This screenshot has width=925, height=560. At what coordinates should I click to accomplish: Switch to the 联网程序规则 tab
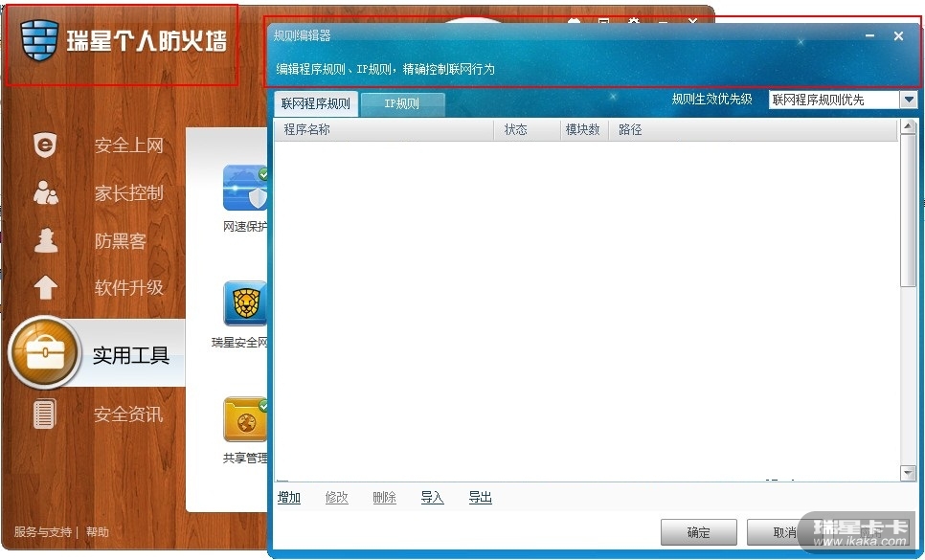click(x=316, y=103)
